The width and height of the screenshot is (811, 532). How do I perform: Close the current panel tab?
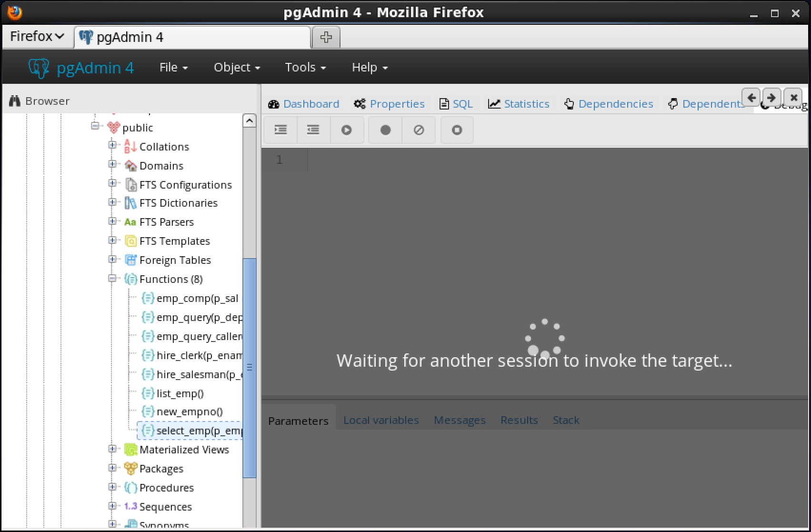(x=793, y=98)
